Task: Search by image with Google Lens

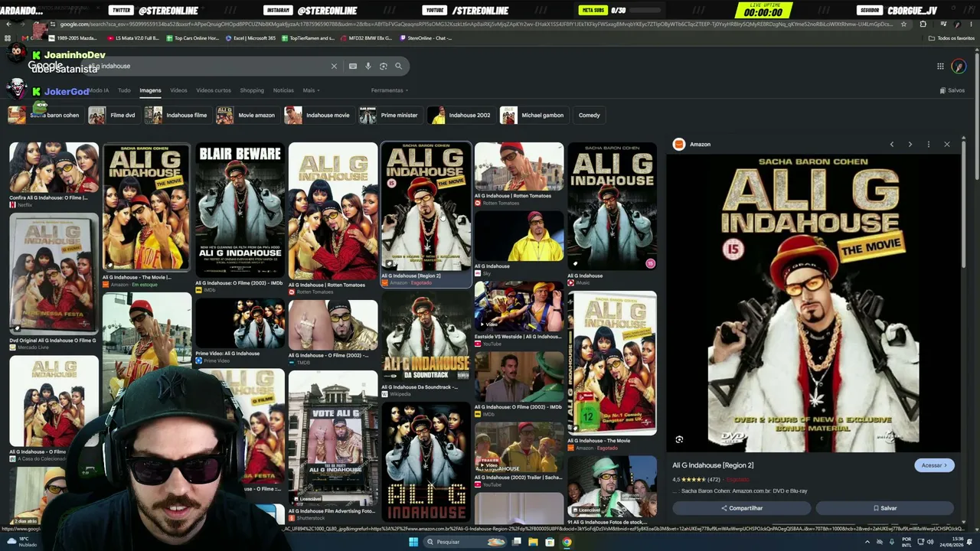Action: tap(384, 67)
